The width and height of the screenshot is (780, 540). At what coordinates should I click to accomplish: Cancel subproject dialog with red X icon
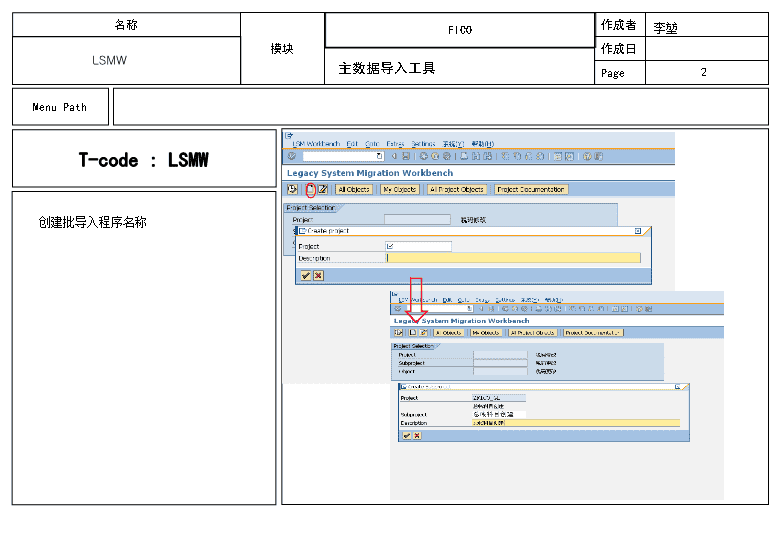coord(417,436)
